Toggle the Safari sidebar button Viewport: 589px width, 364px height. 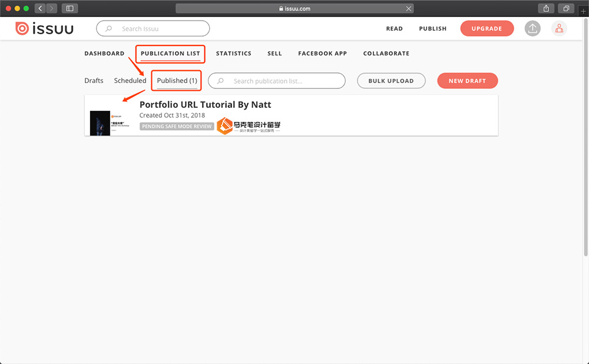point(70,8)
